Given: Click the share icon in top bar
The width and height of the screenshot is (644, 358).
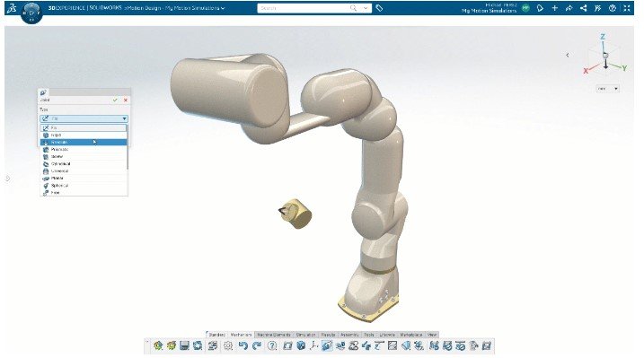Looking at the screenshot, I should tap(583, 8).
